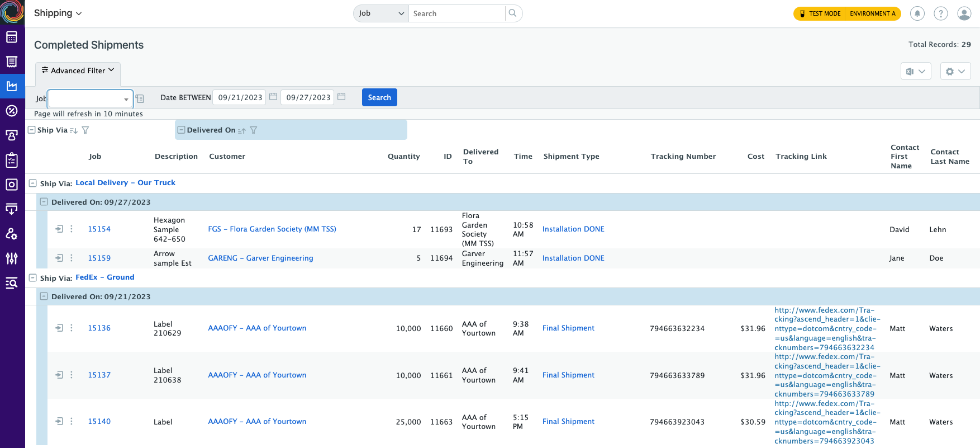Expand the Advanced Filter dropdown

[x=78, y=70]
